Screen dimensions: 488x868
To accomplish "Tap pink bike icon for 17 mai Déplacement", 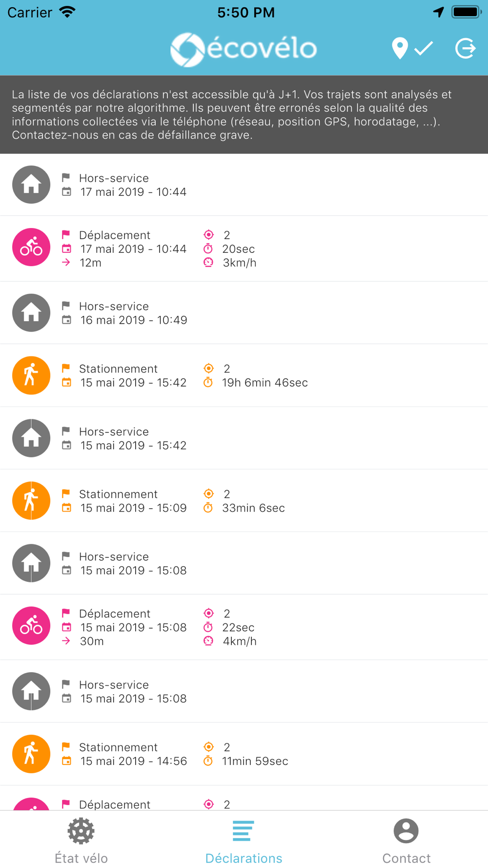I will (x=31, y=247).
